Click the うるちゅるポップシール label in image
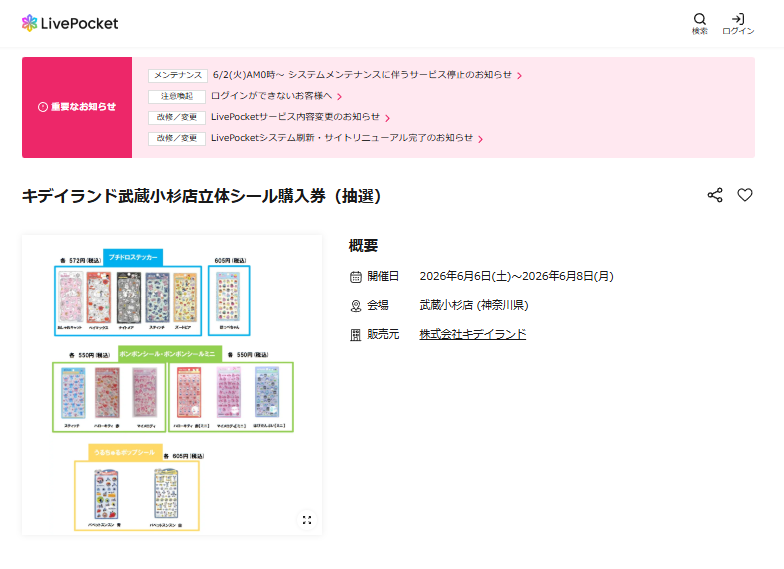This screenshot has width=784, height=569. click(125, 452)
